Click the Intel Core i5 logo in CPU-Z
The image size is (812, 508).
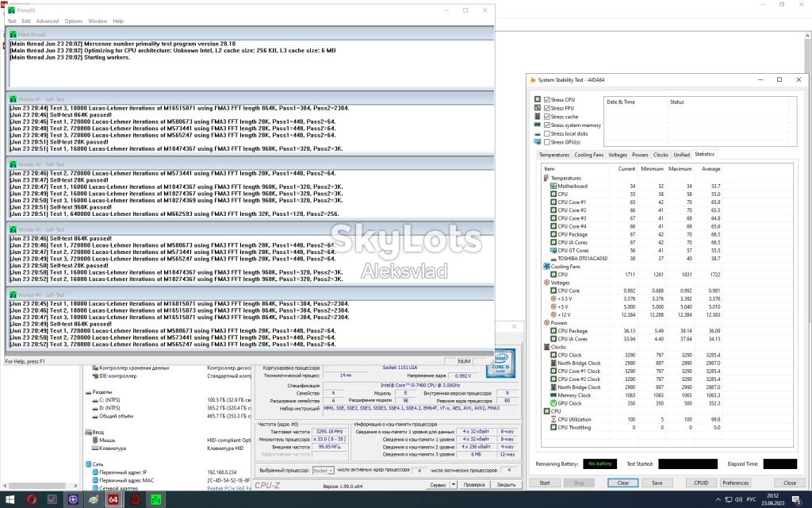tap(501, 363)
